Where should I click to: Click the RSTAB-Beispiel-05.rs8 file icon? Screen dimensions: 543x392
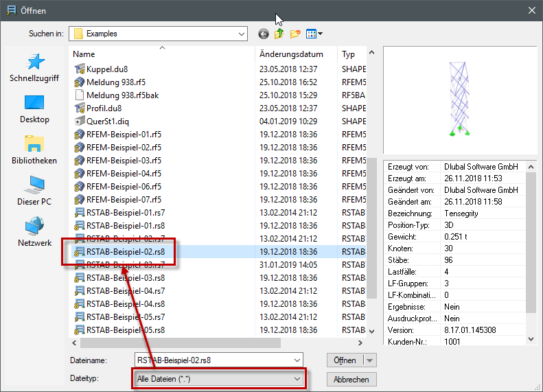coord(80,330)
